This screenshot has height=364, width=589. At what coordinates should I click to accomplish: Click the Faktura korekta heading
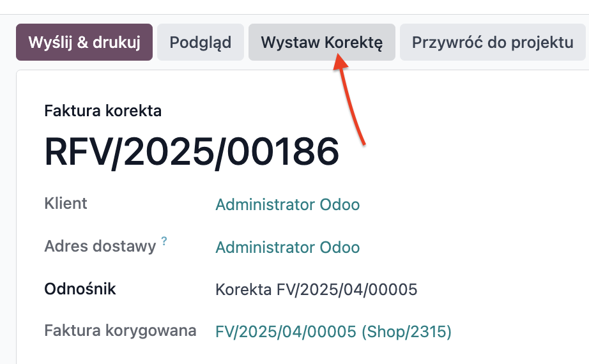click(103, 111)
